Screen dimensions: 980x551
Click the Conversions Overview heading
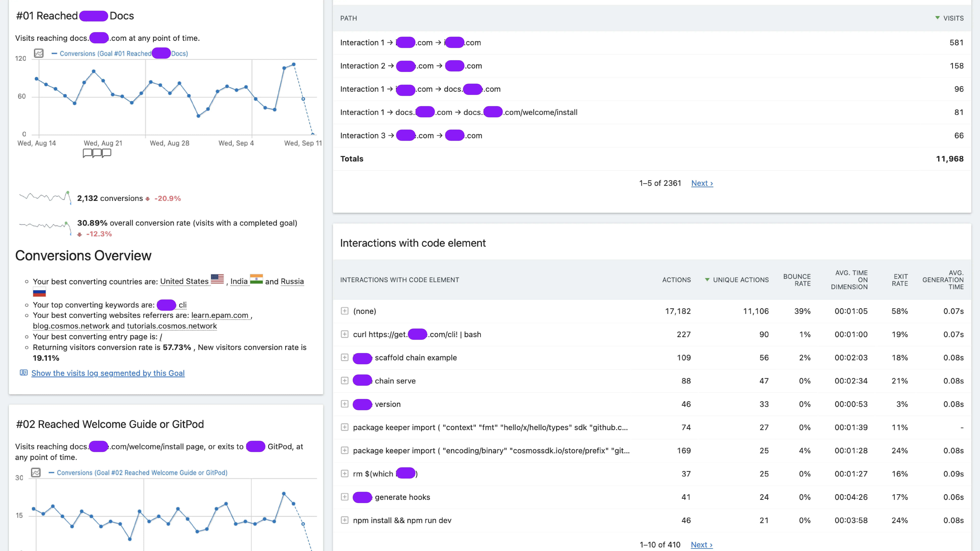click(x=83, y=255)
